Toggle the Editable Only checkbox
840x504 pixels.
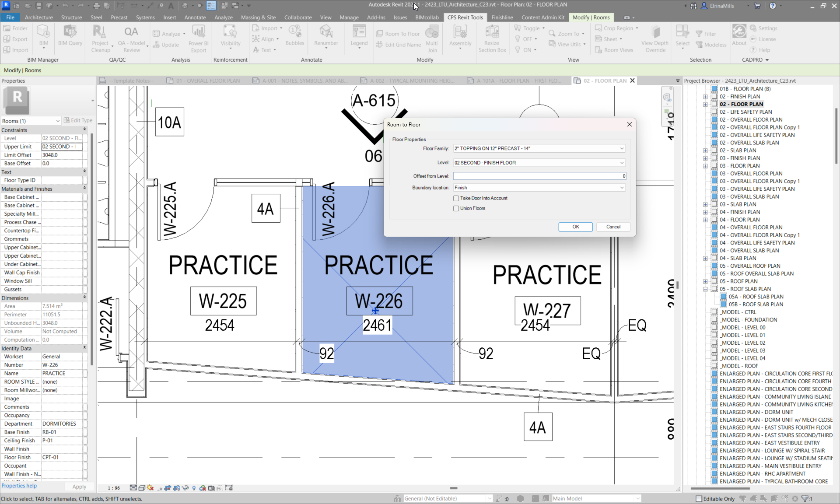(x=699, y=499)
